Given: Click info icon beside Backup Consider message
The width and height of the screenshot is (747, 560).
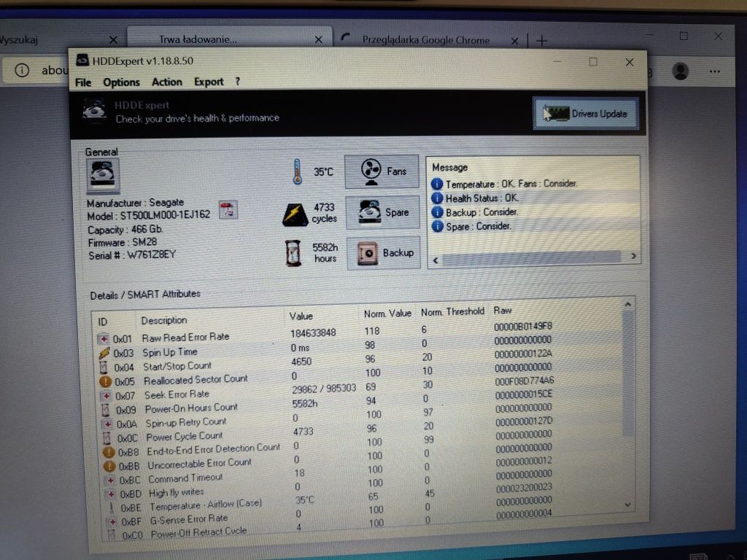Looking at the screenshot, I should 438,212.
